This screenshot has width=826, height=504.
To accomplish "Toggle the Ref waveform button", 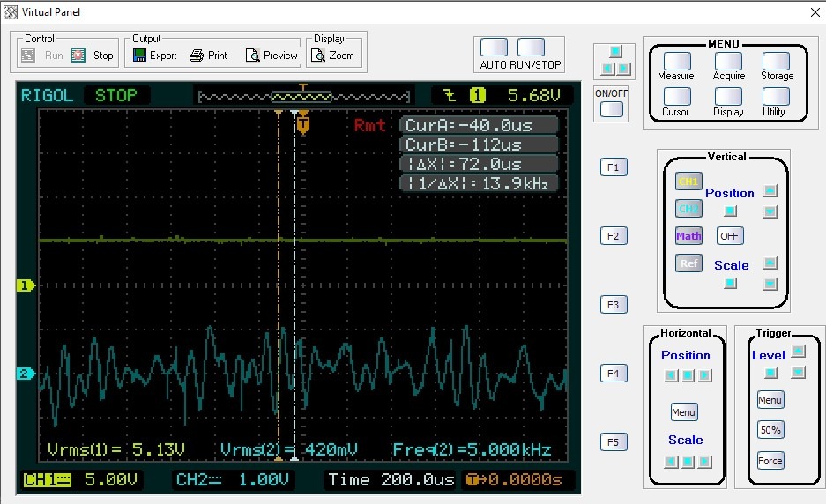I will coord(688,263).
